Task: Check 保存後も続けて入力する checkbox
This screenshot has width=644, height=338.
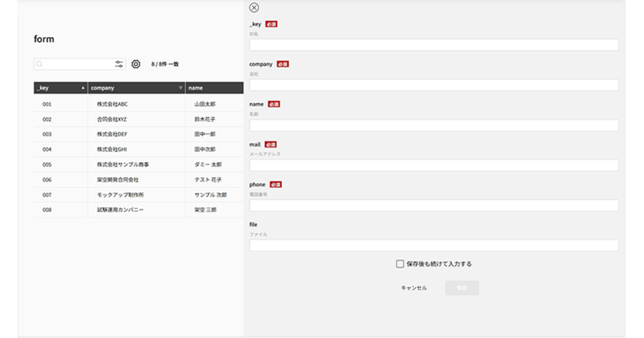Action: 399,264
